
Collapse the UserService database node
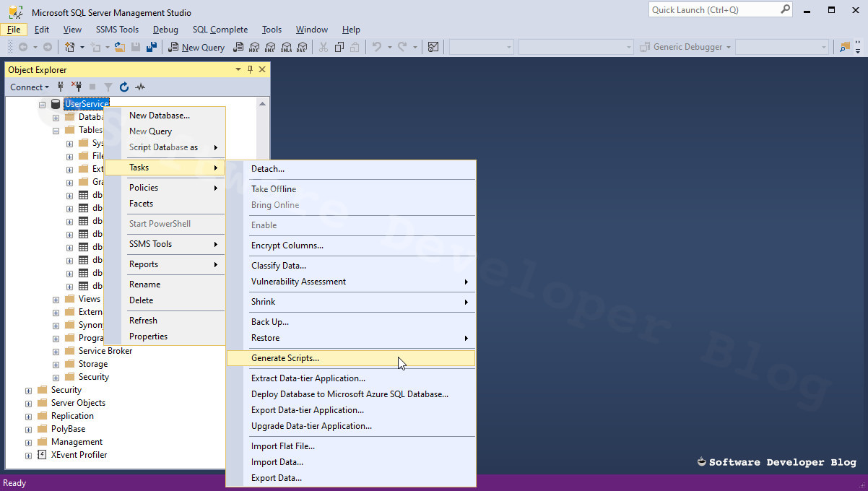tap(43, 105)
